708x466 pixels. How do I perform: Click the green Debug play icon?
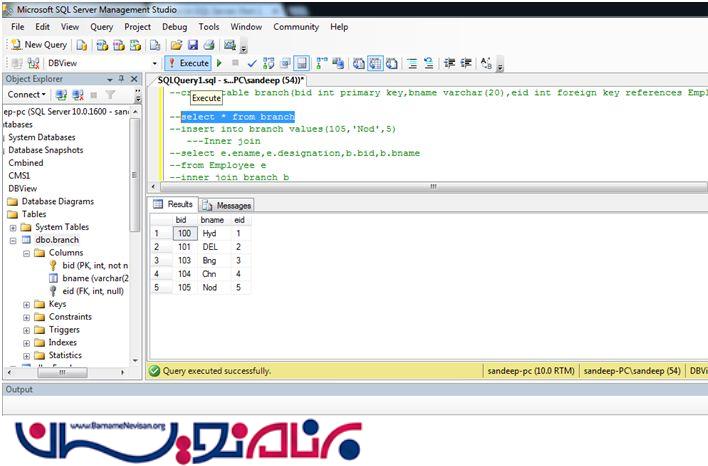pos(220,63)
